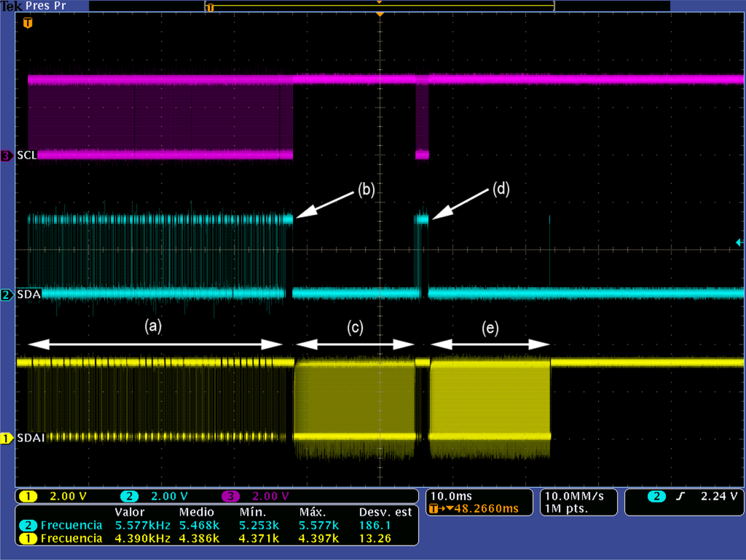The width and height of the screenshot is (746, 560).
Task: Click the Pres Pr acquisition status label
Action: pos(47,6)
